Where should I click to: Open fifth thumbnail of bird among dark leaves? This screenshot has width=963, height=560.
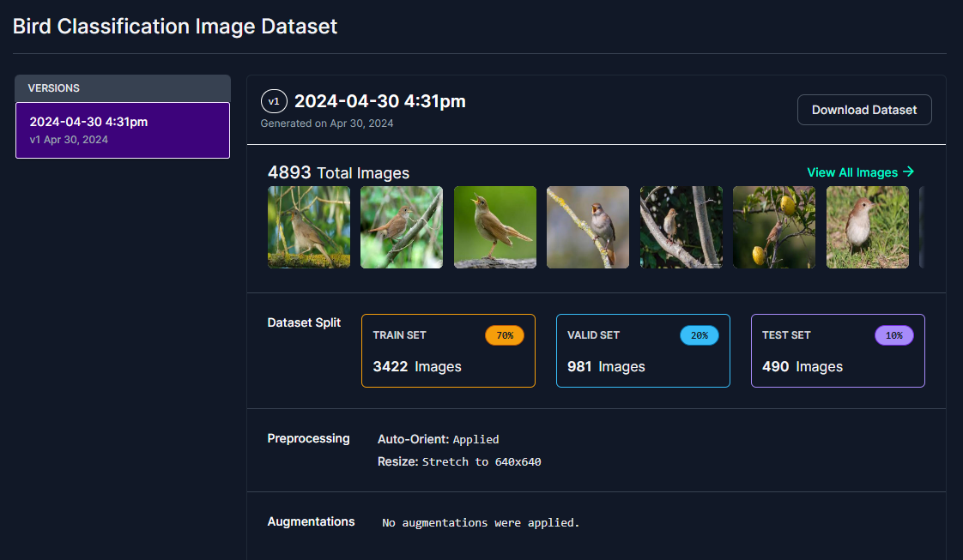(x=681, y=227)
